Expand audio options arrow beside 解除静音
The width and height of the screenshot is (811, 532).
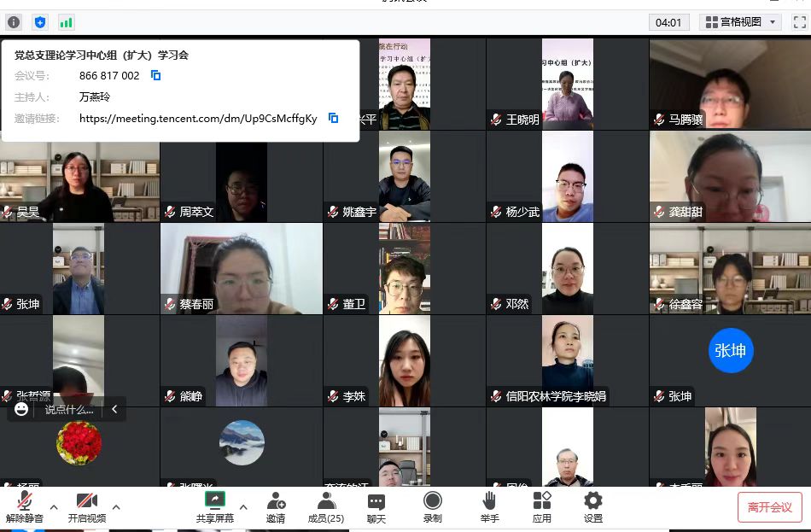54,506
